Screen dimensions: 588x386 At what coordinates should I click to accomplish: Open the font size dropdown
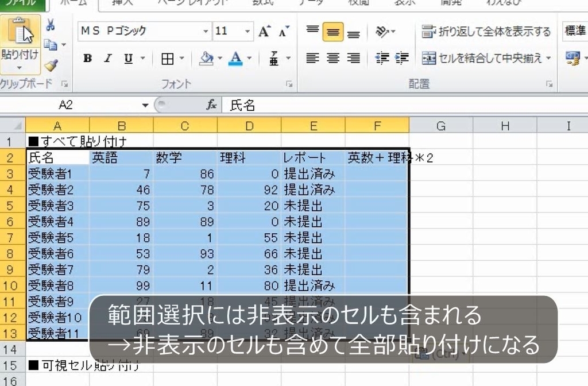[248, 30]
